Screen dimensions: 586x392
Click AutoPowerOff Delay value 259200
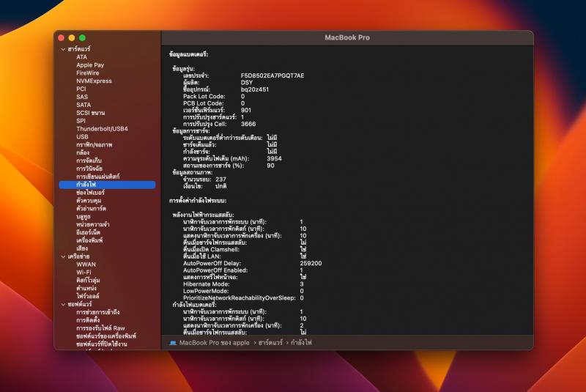tap(311, 264)
